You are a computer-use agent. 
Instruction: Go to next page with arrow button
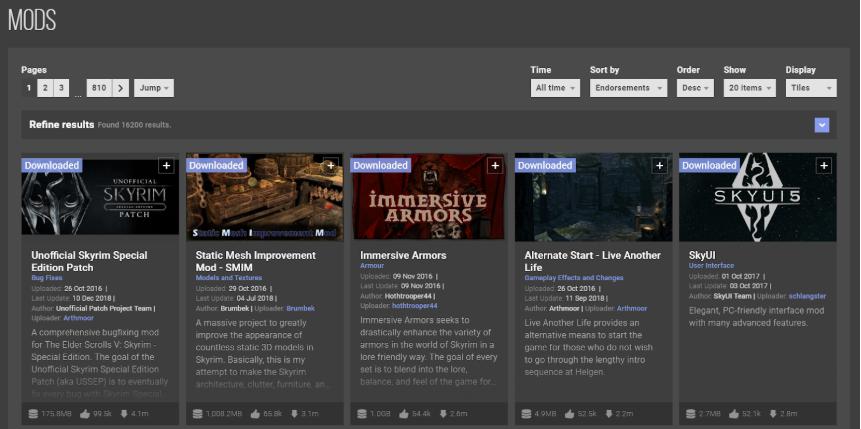[x=121, y=88]
